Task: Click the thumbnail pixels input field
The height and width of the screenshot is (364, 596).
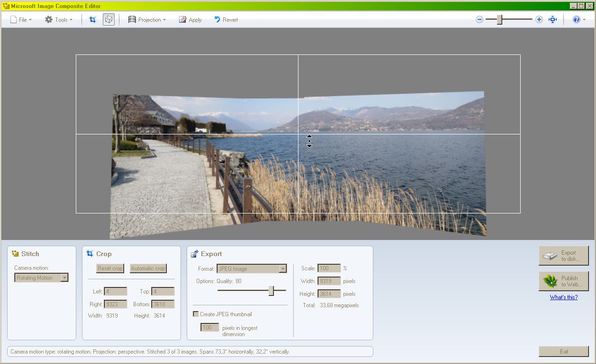Action: (x=210, y=328)
